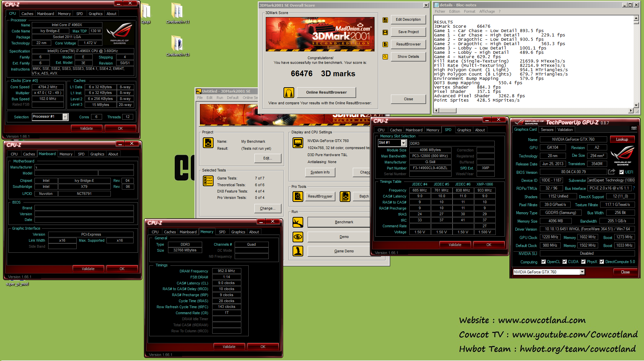Screen dimensions: 644x361
Task: Open the Timings Table XMP-1866 column header
Action: [485, 184]
